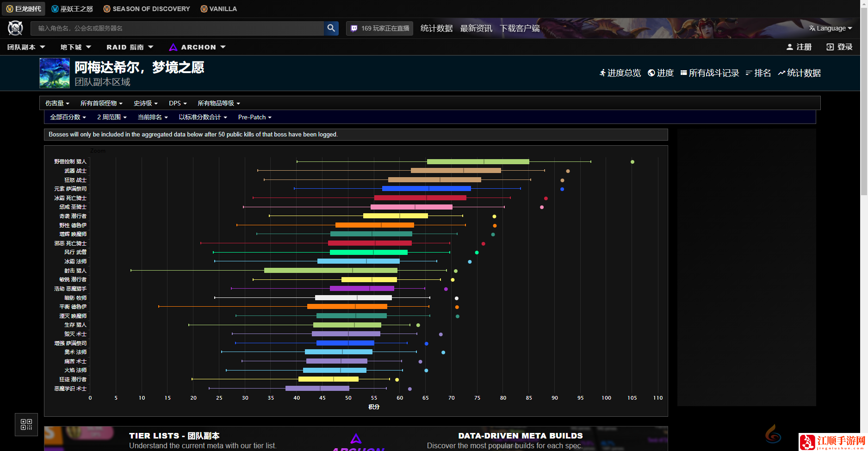Select the 恶魔学识 术士 row label
The height and width of the screenshot is (451, 868).
(x=70, y=389)
